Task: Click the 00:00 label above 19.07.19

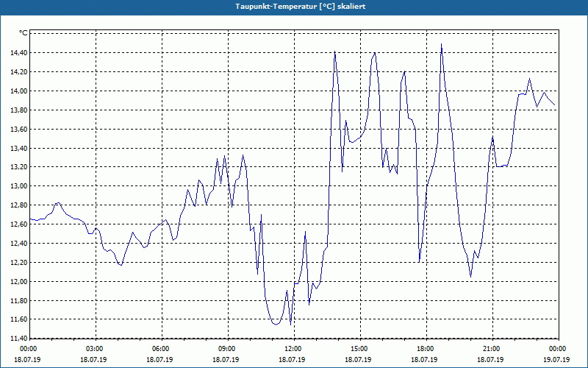Action: (557, 349)
